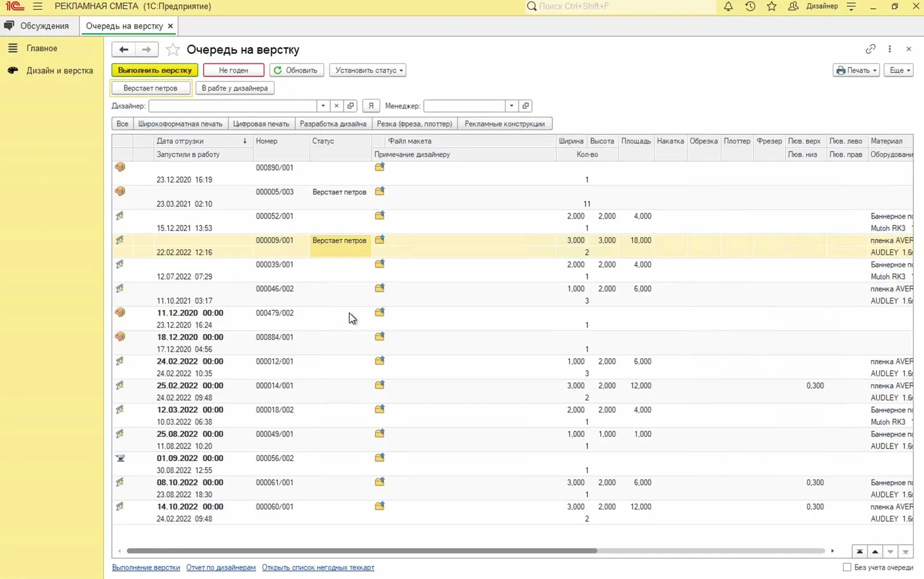
Task: Click the Выполнить верстку button
Action: 155,70
